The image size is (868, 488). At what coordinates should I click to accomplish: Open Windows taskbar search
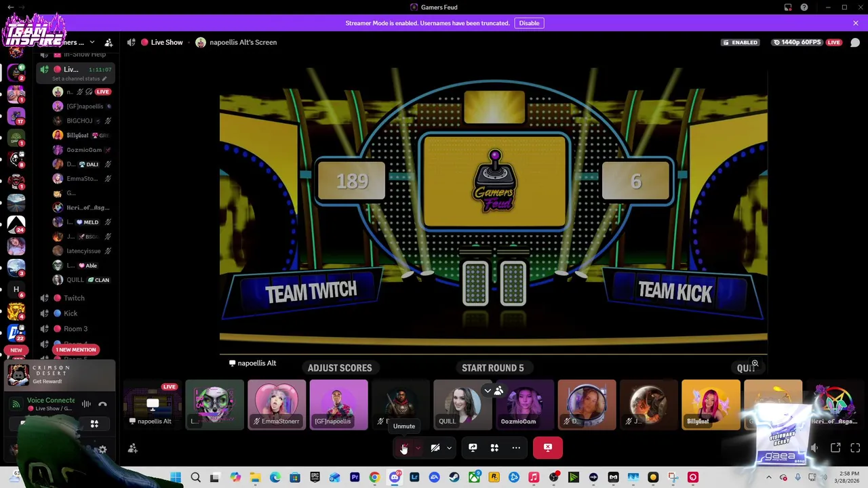point(195,478)
